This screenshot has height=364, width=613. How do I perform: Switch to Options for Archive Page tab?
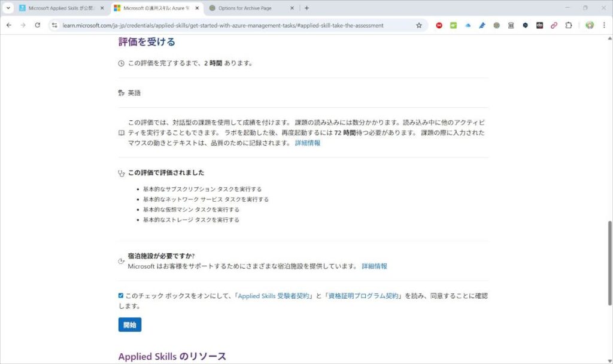point(252,8)
